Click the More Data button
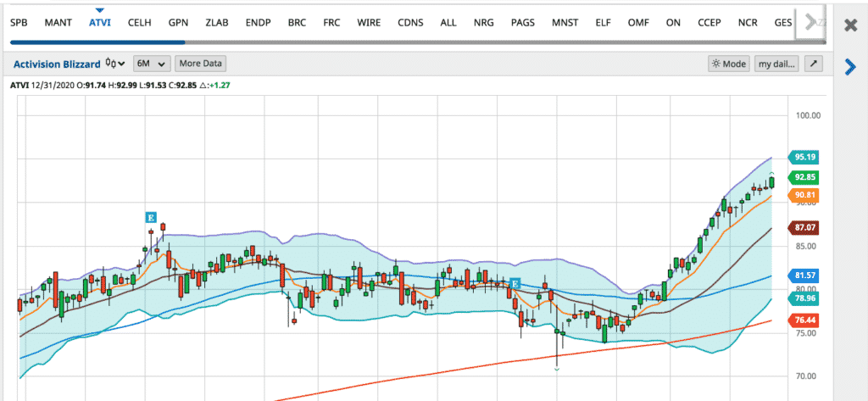 (x=200, y=64)
